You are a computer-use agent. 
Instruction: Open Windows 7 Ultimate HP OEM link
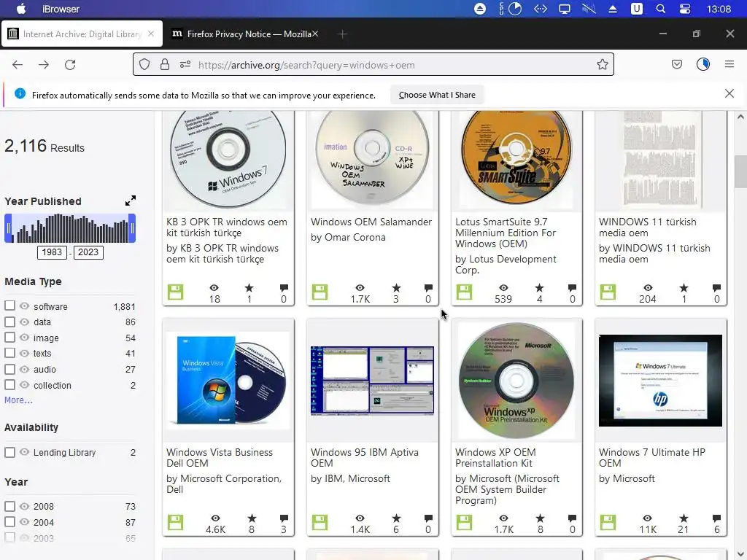[651, 458]
